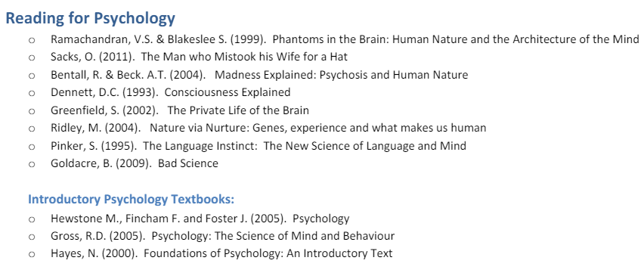The height and width of the screenshot is (273, 644).
Task: Click the bullet next to the Sacks entry
Action: pos(32,58)
